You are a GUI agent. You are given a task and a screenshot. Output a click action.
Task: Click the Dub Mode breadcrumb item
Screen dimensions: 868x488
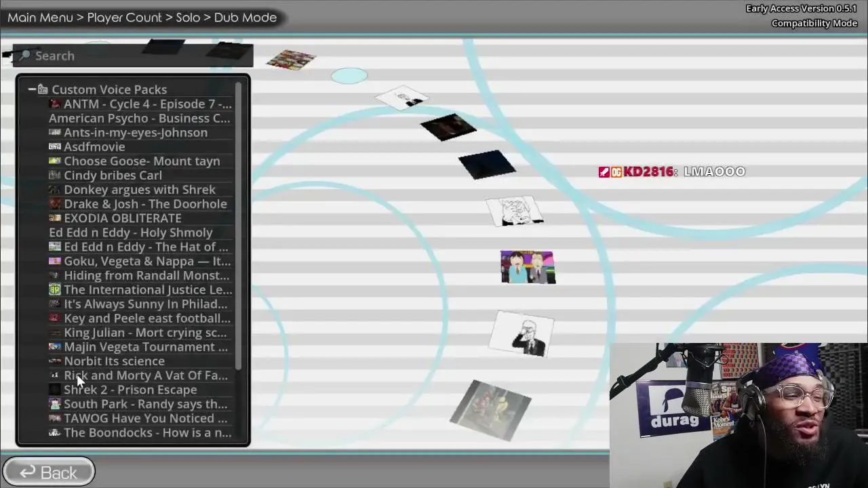point(245,18)
